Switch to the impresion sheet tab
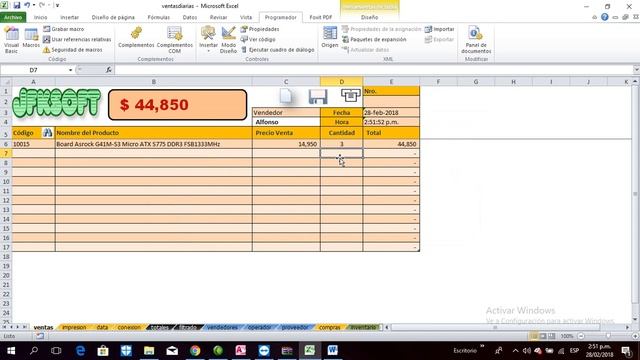The width and height of the screenshot is (640, 360). tap(74, 327)
